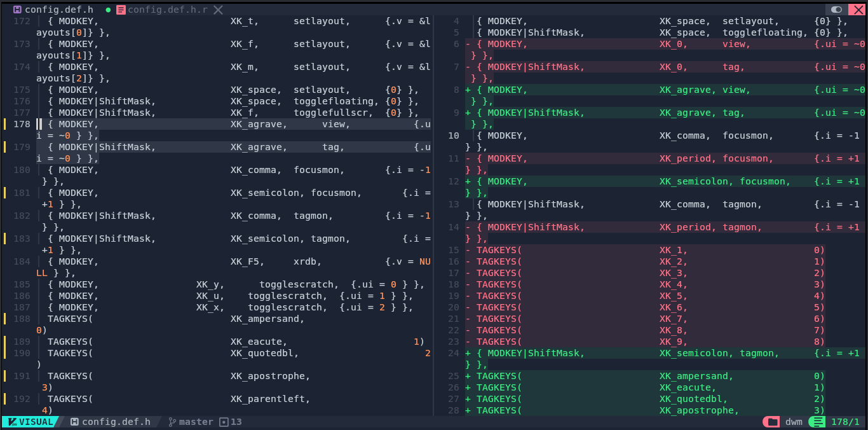Click line number 10 in the right diff pane
Screen dimensions: 868x430
click(454, 135)
